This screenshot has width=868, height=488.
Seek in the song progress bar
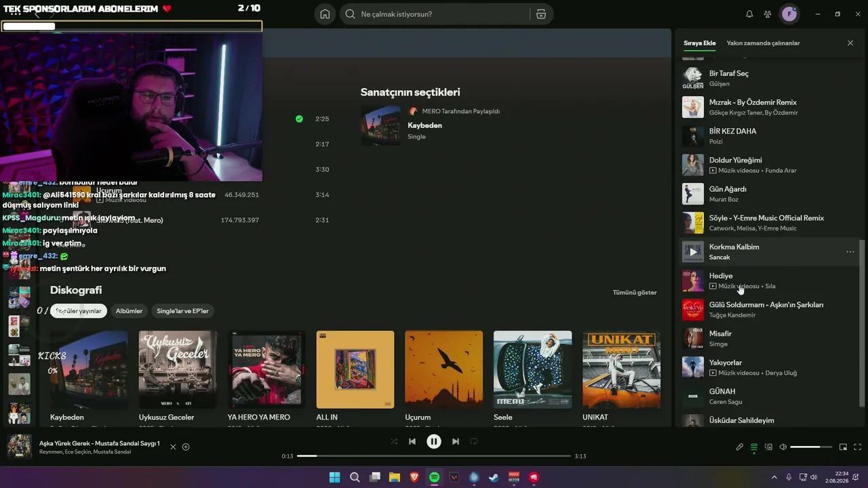coord(434,456)
